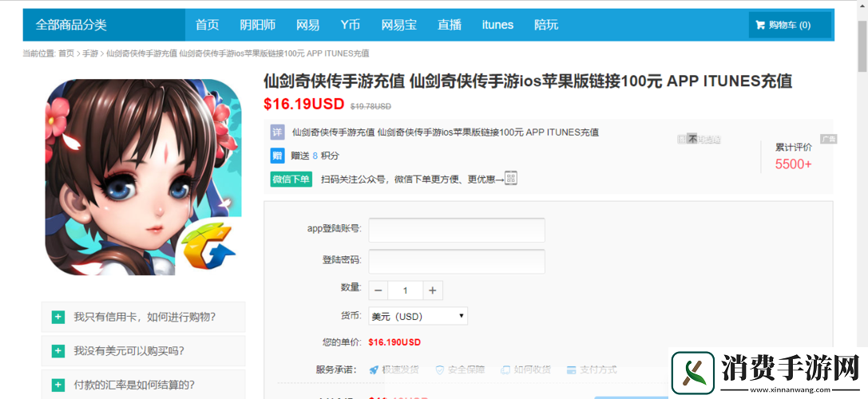
Task: Click the 手游 breadcrumb link
Action: point(90,53)
